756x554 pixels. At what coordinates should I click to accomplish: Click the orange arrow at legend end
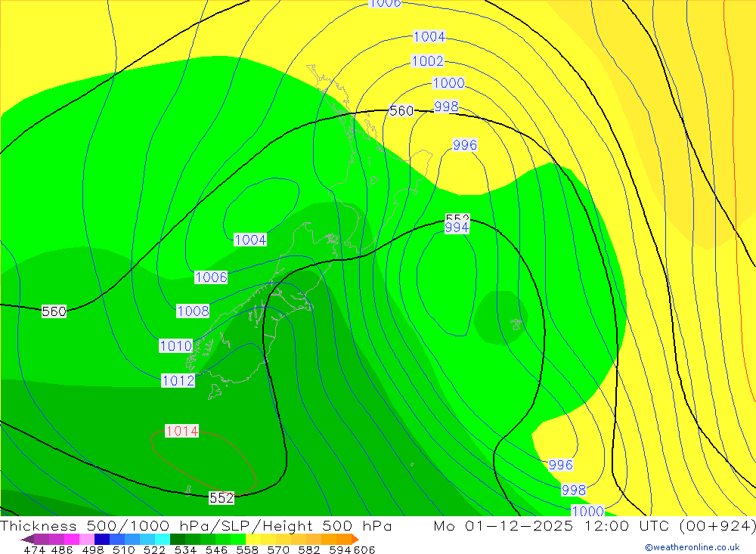[355, 539]
